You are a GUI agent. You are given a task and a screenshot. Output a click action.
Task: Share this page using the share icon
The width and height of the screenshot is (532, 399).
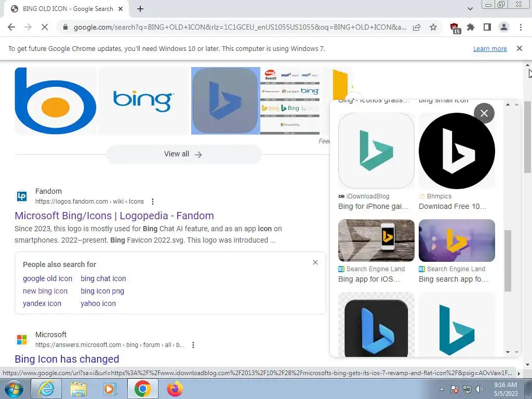417,27
